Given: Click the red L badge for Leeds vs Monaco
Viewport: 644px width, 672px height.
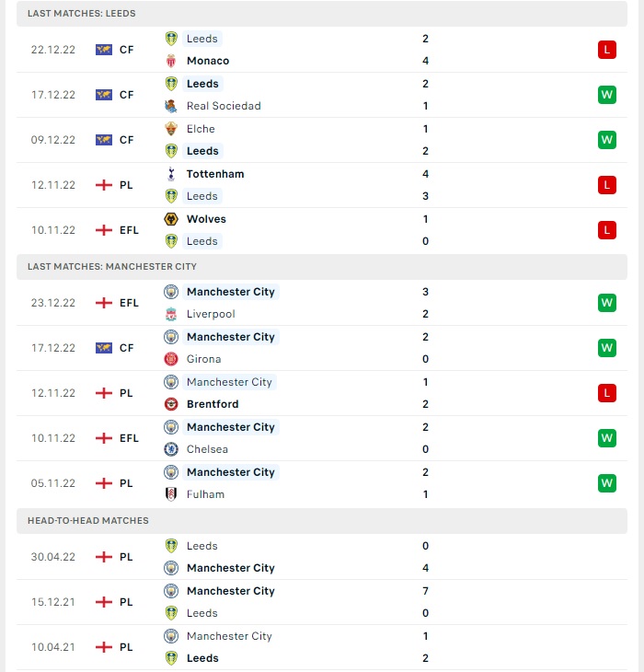Looking at the screenshot, I should coord(607,50).
